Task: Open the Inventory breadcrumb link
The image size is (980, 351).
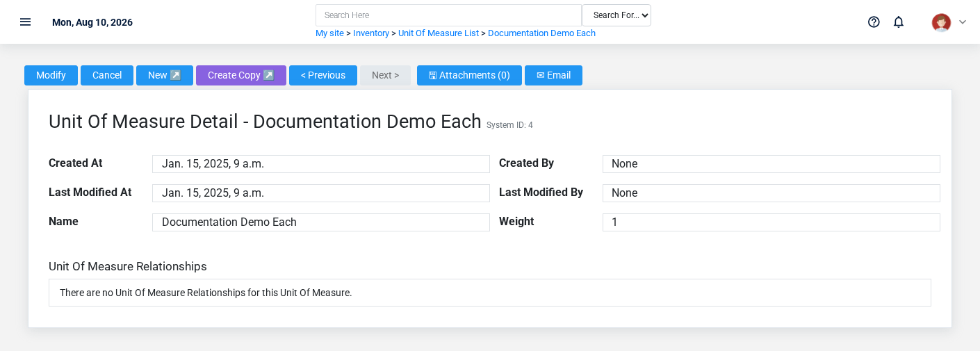Action: (x=371, y=33)
